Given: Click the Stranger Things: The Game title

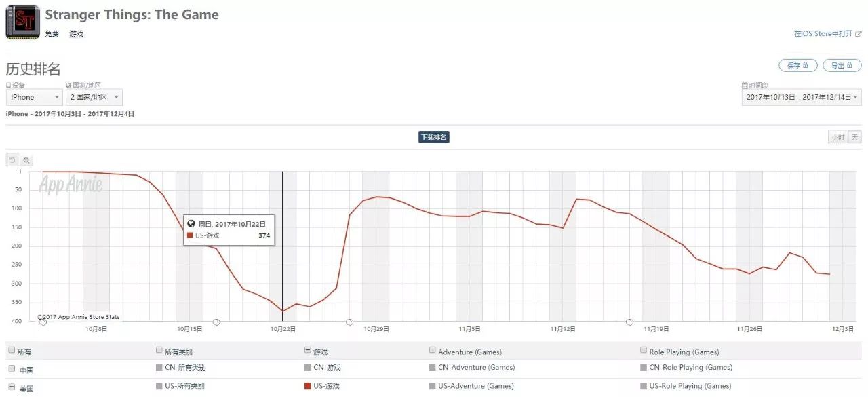Looking at the screenshot, I should tap(132, 14).
